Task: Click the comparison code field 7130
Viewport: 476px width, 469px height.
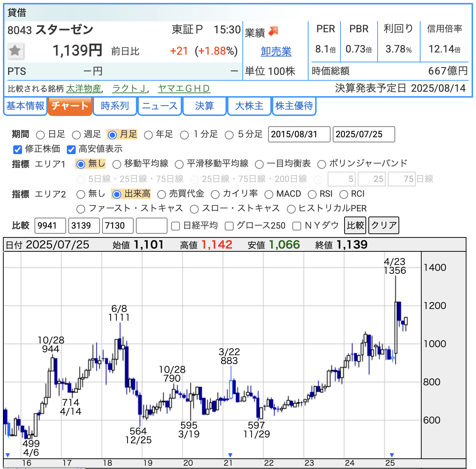Action: coord(118,225)
